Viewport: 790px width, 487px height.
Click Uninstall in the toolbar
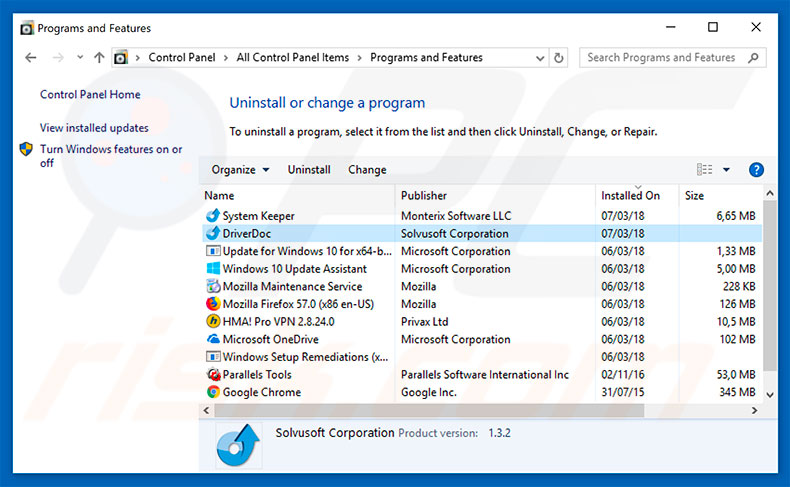(309, 170)
